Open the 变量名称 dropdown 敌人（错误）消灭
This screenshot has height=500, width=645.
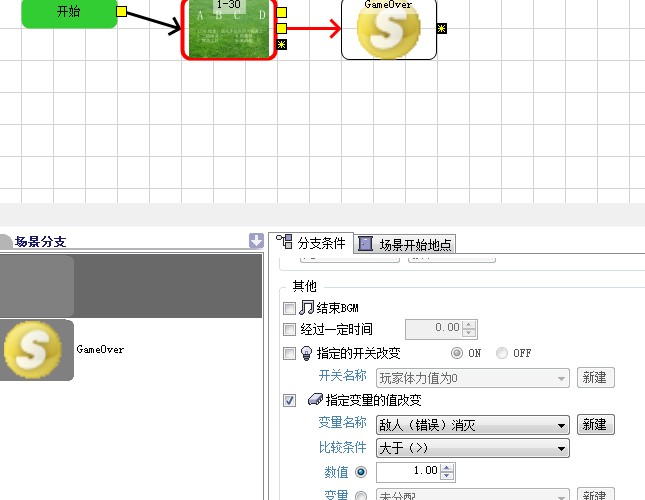pos(473,425)
